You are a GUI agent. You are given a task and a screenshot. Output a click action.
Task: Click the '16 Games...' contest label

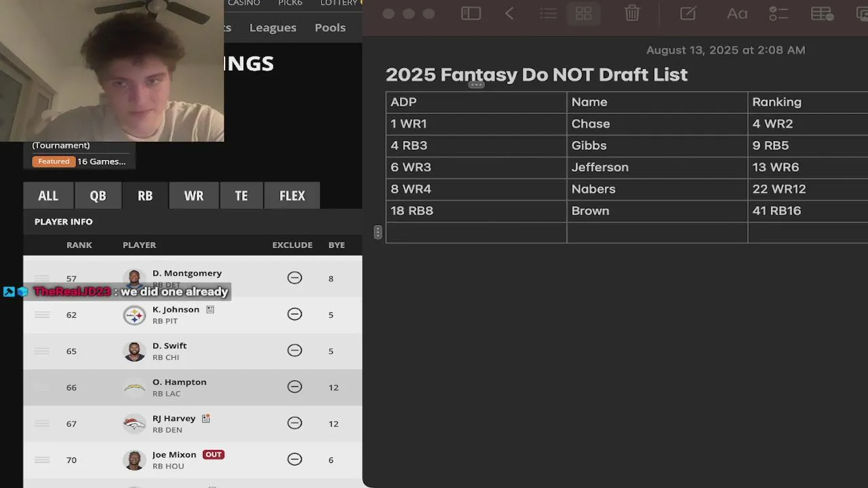[101, 161]
